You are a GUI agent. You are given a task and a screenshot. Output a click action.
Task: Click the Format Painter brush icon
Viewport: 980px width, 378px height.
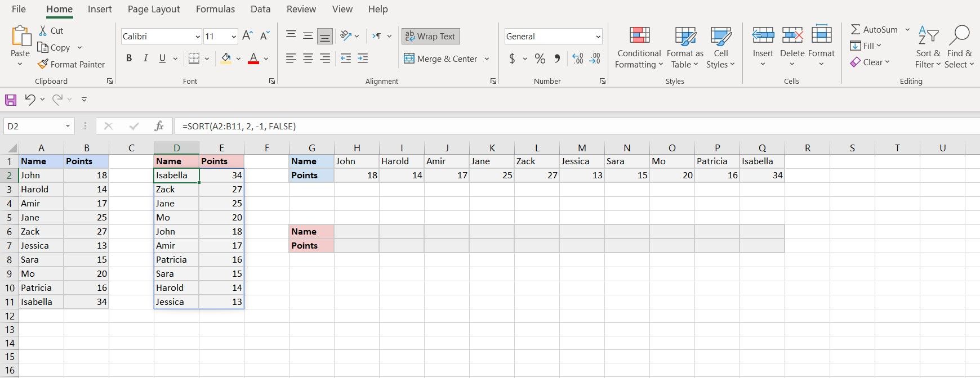(x=43, y=64)
